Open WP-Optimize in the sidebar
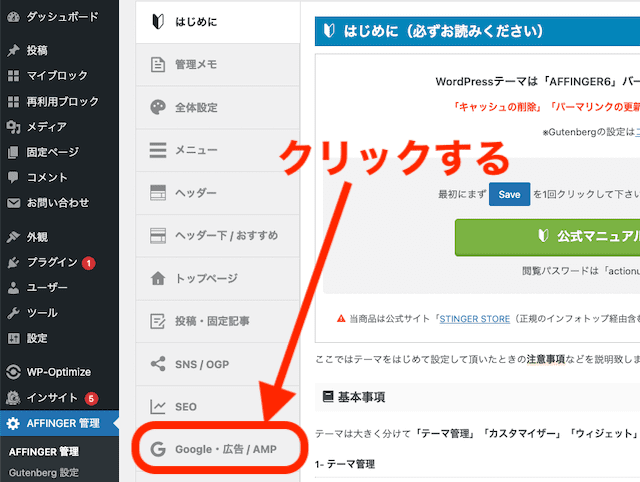This screenshot has width=640, height=482. tap(60, 372)
